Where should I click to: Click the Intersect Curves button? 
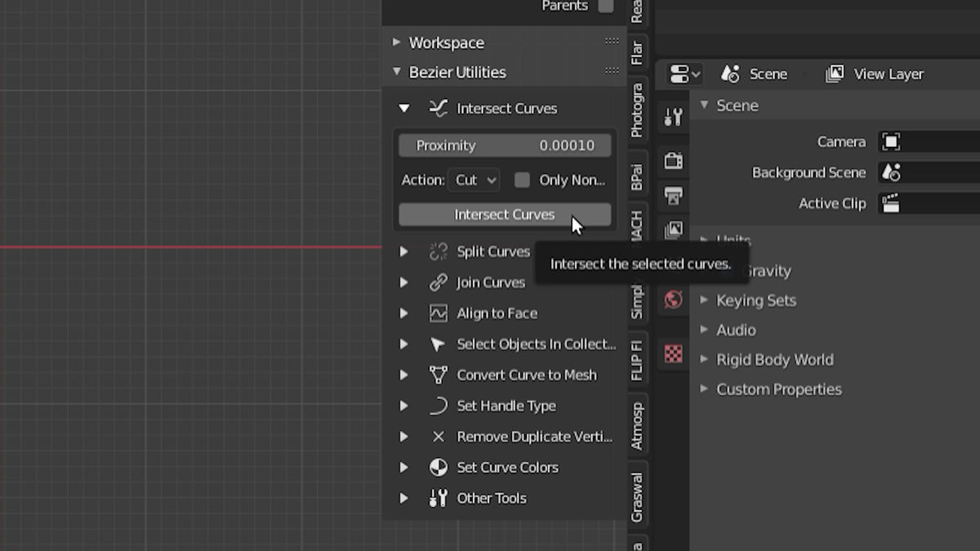click(x=505, y=214)
